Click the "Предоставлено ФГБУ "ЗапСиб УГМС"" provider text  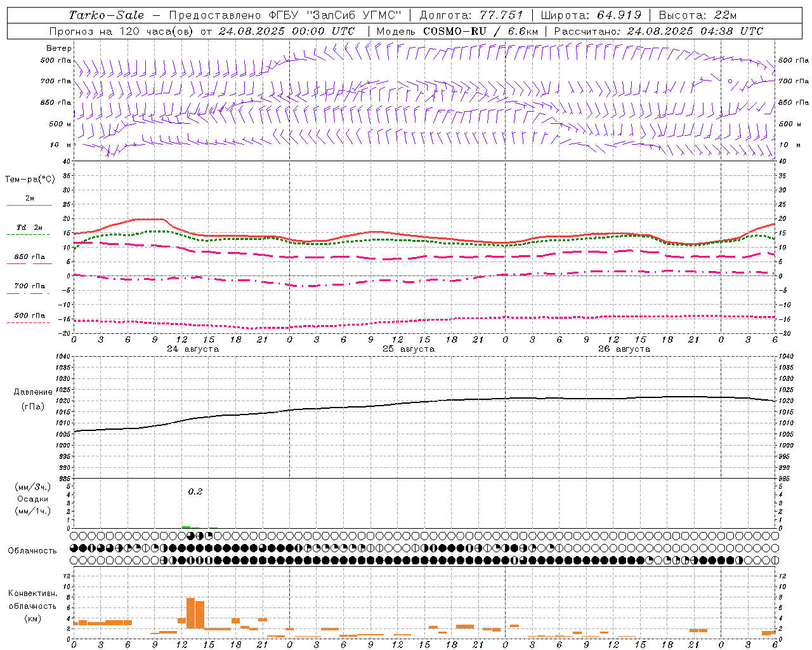(x=285, y=15)
